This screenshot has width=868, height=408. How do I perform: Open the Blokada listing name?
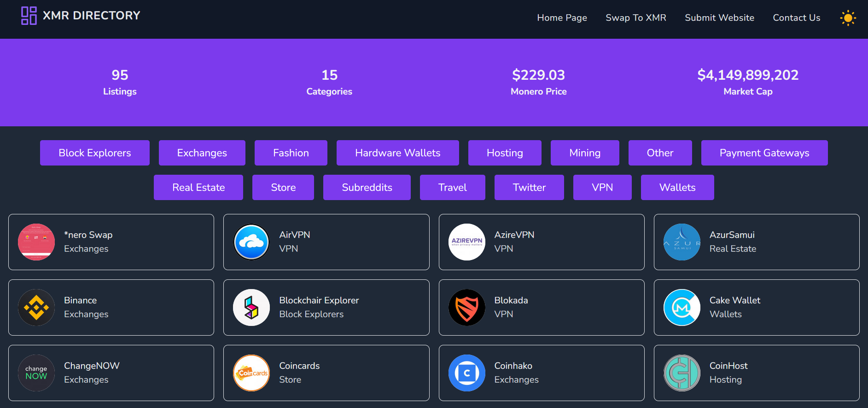[511, 300]
